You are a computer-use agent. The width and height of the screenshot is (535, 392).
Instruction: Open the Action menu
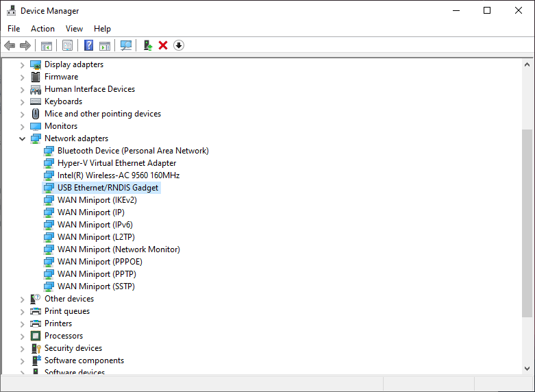pos(42,29)
